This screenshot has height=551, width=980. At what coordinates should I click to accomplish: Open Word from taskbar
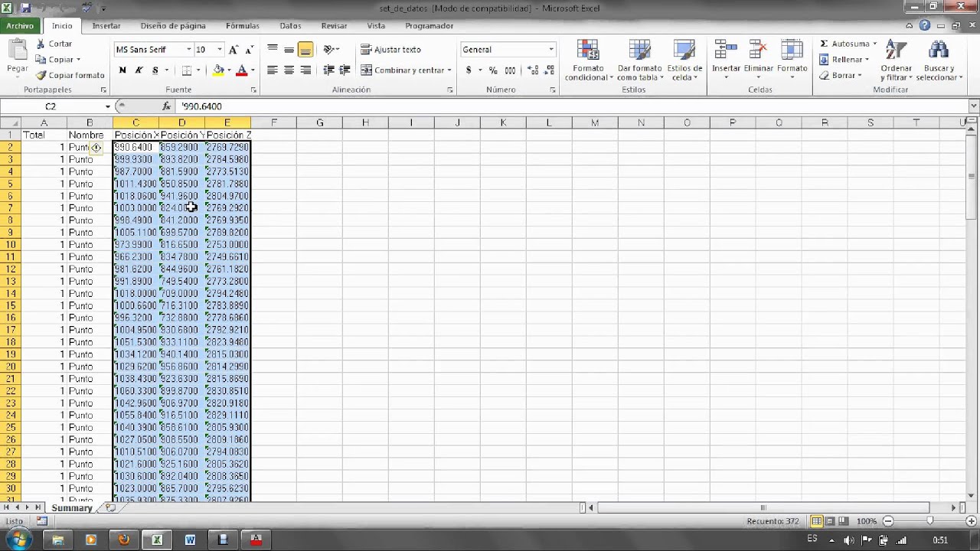pos(190,540)
